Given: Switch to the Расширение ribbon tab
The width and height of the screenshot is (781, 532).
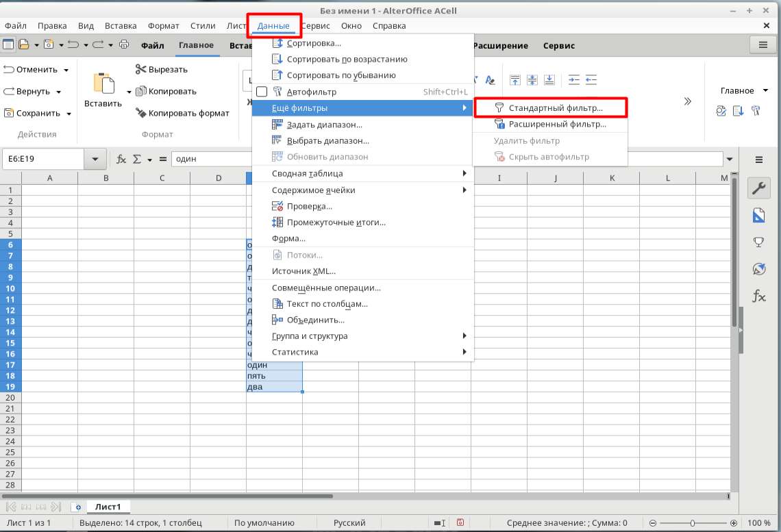Looking at the screenshot, I should click(501, 45).
